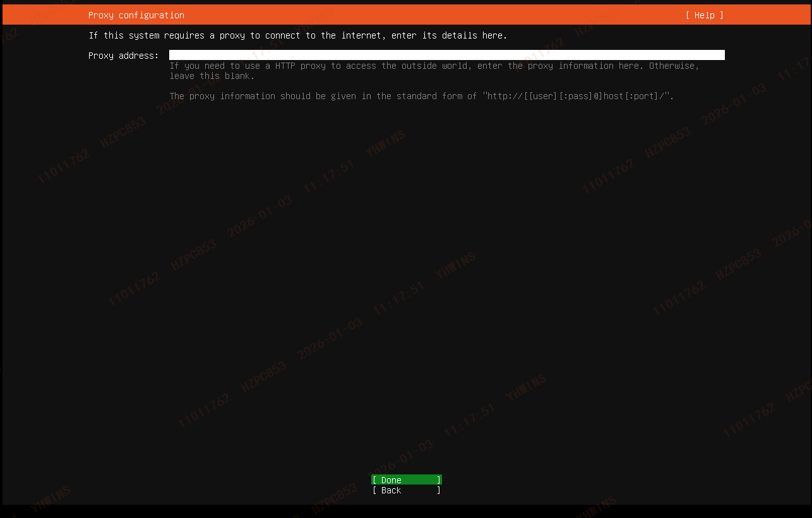Click the Proxy address input field
This screenshot has width=812, height=518.
(x=446, y=55)
